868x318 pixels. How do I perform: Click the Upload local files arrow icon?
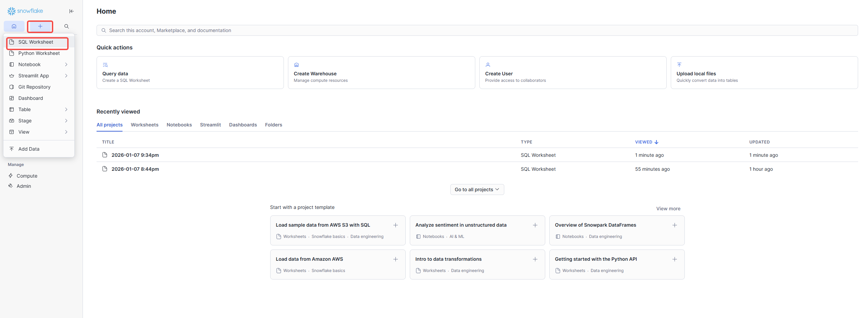coord(679,65)
